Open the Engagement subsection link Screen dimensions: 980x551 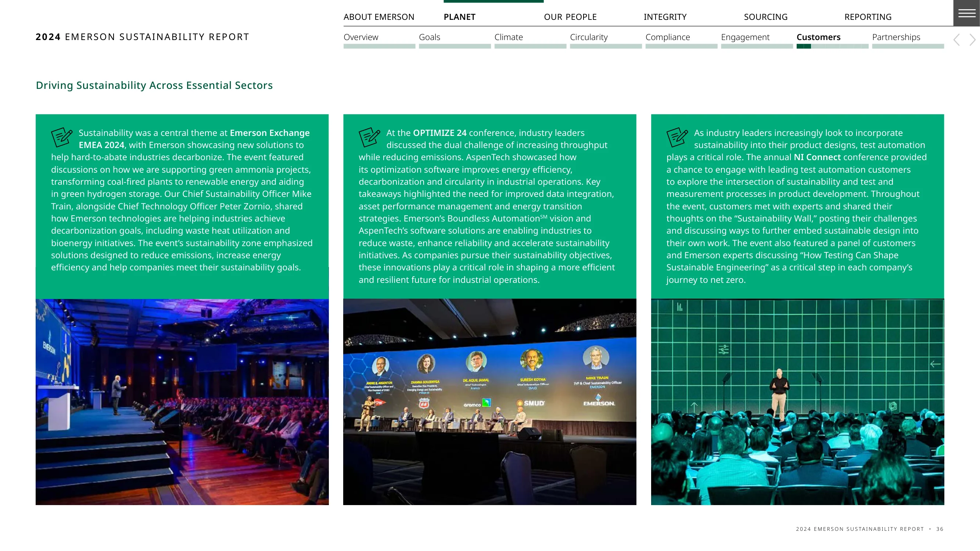coord(745,37)
